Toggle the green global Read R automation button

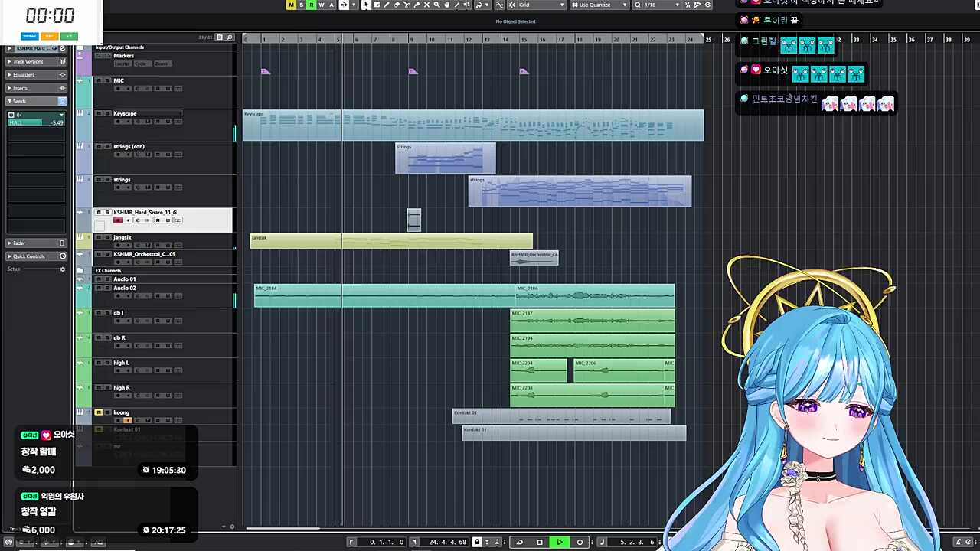[311, 5]
